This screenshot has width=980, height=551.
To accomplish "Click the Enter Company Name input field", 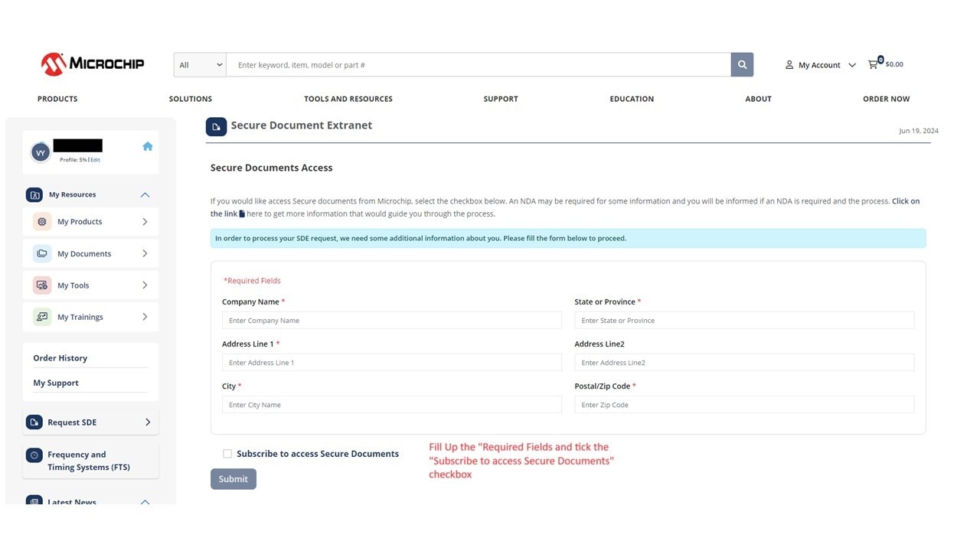I will point(393,320).
